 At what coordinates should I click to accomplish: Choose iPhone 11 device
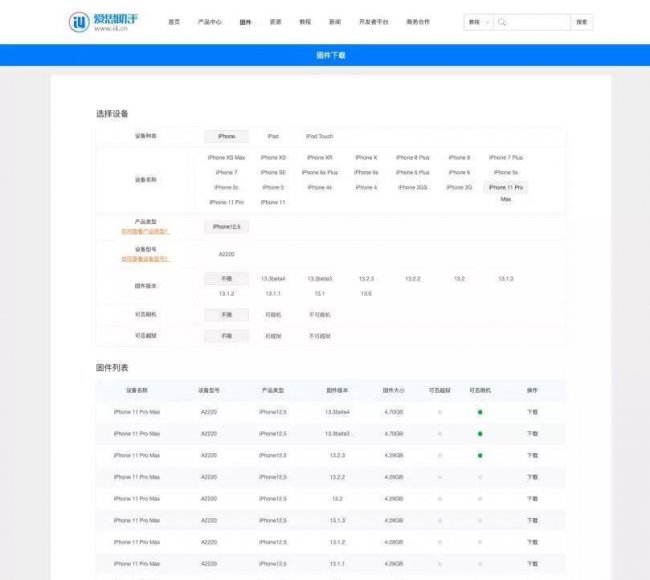click(273, 202)
